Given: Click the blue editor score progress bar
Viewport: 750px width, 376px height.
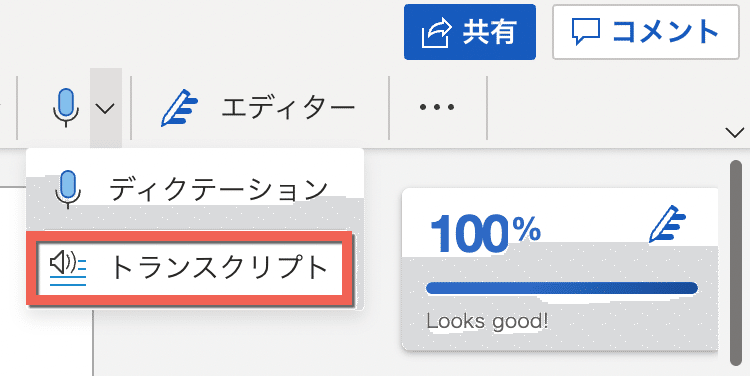Looking at the screenshot, I should click(562, 288).
